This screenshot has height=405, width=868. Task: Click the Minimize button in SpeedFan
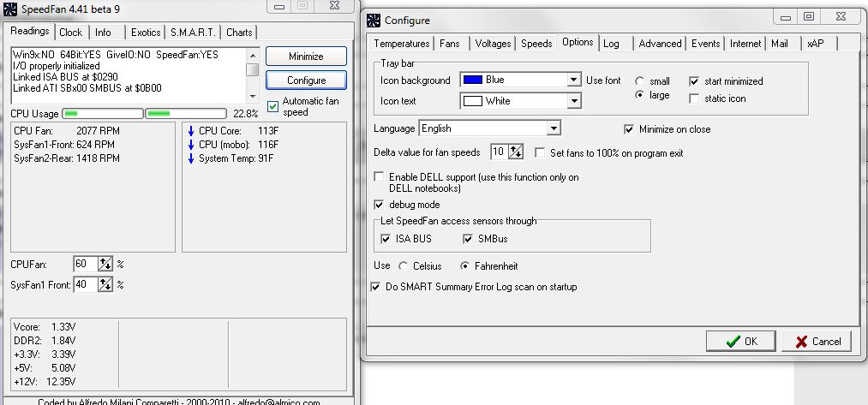306,57
